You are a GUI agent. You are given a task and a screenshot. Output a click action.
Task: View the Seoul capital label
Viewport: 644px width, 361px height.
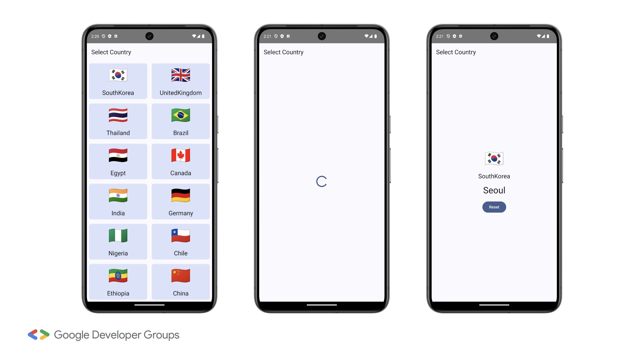[x=494, y=190]
